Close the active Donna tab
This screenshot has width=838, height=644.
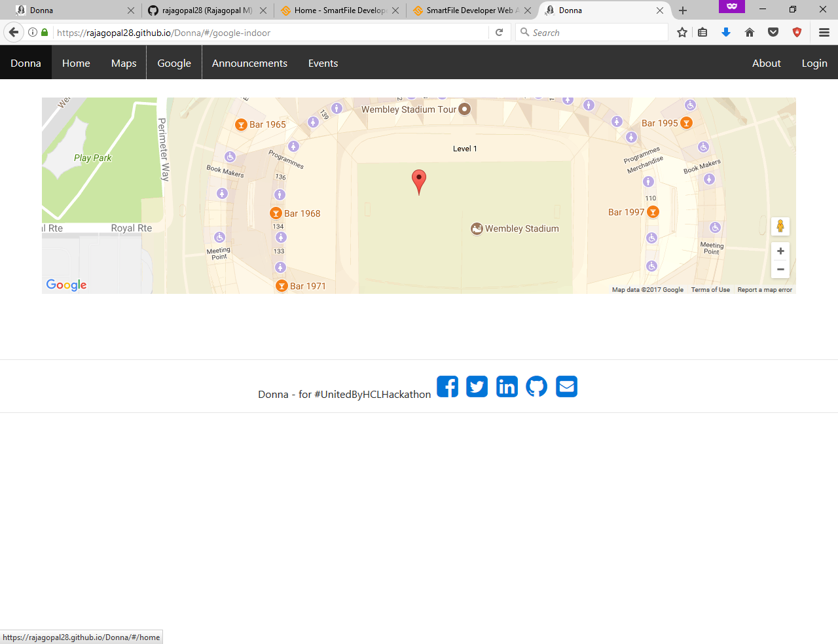[660, 10]
